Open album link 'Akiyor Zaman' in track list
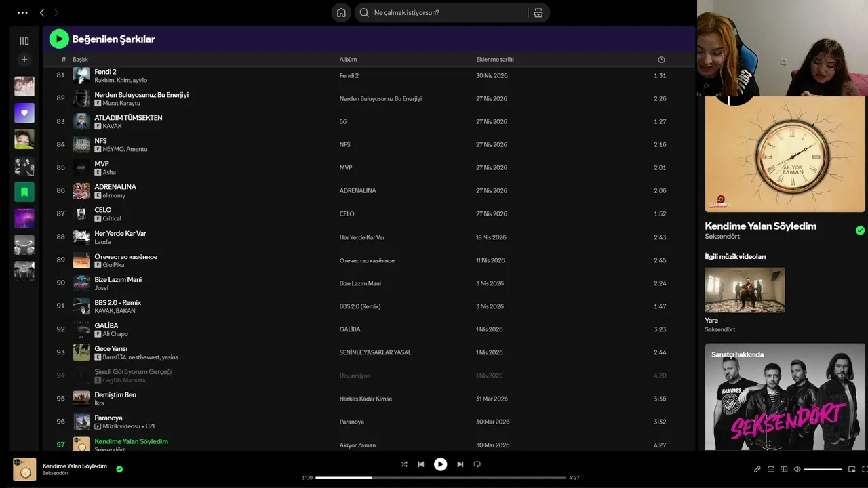Viewport: 868px width, 488px height. 357,445
